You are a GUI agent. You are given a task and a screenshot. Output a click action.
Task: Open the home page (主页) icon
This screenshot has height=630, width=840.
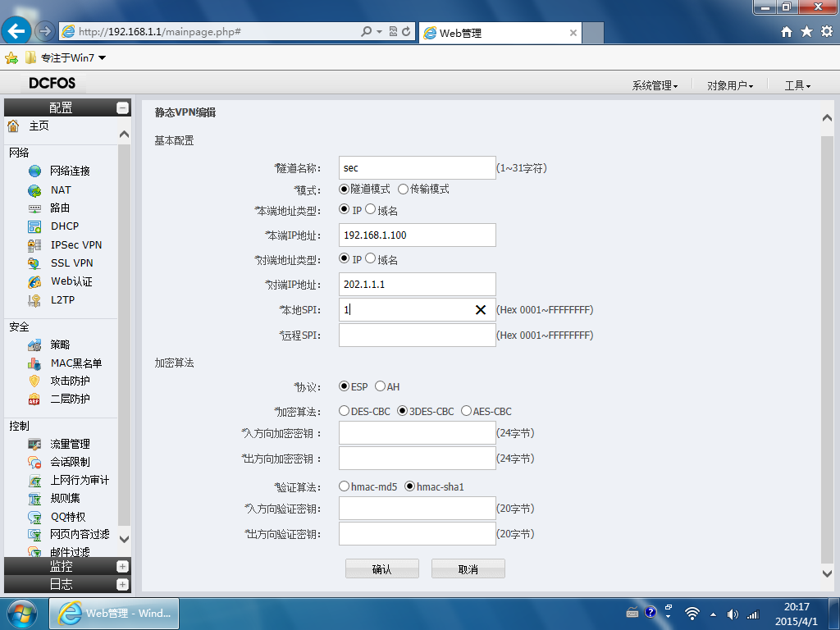coord(13,126)
